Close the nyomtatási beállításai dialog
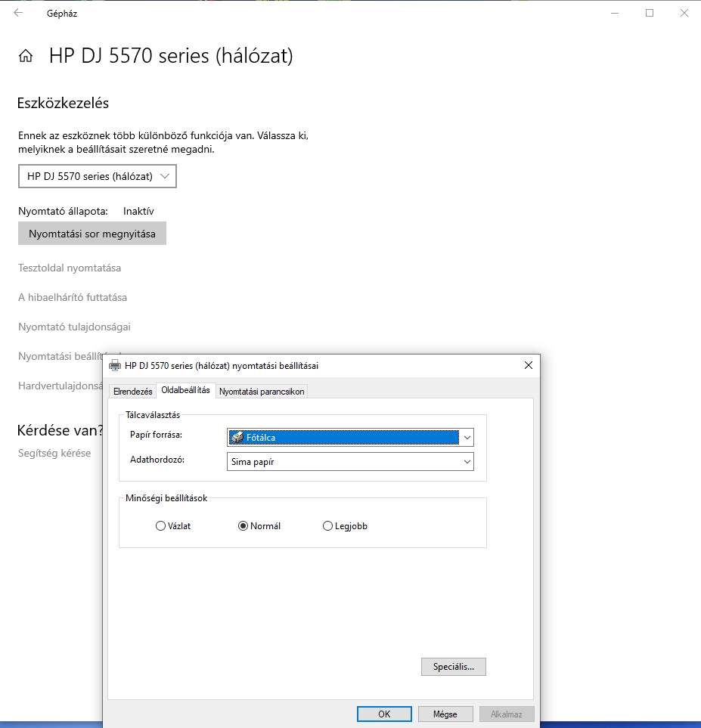The height and width of the screenshot is (728, 701). (x=528, y=365)
